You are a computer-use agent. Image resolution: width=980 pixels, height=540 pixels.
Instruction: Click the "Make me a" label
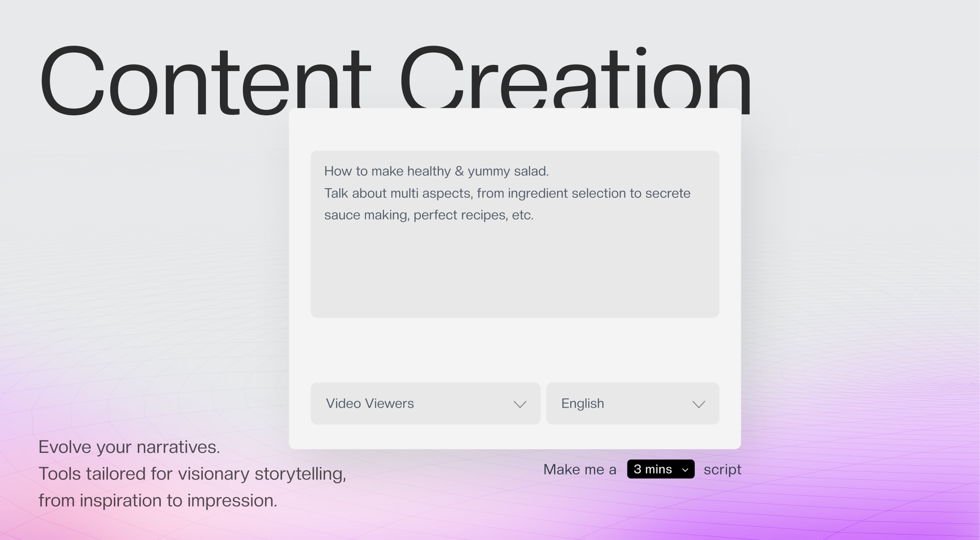[579, 469]
